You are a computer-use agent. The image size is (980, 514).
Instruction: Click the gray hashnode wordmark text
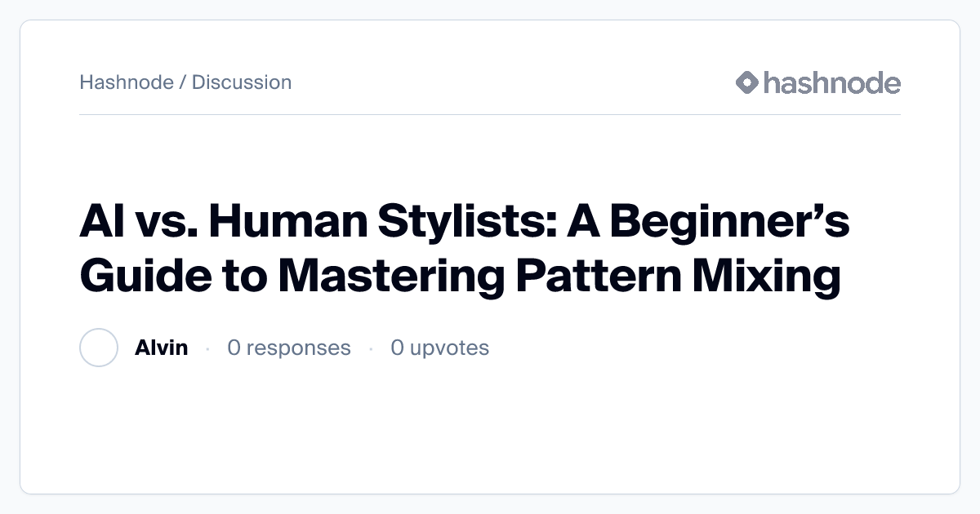tap(831, 82)
